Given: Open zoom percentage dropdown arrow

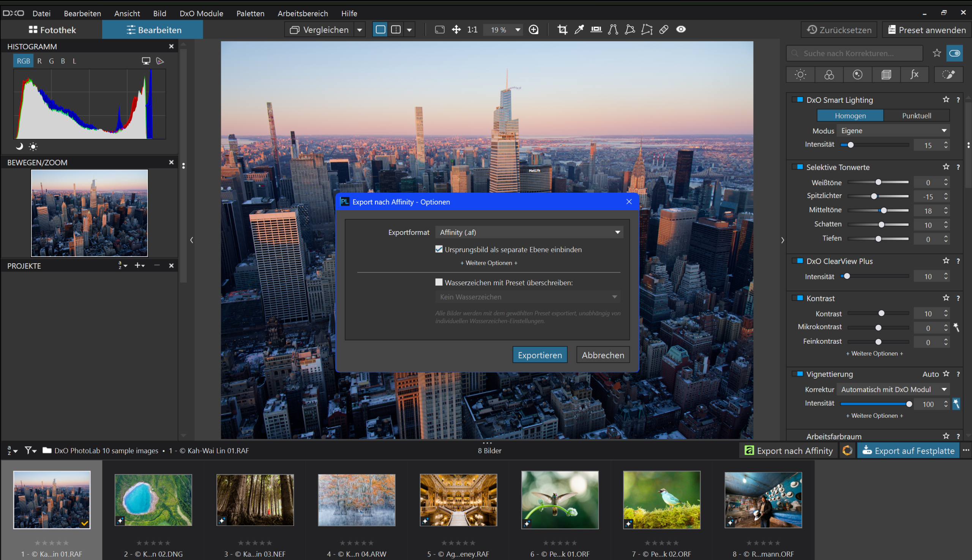Looking at the screenshot, I should [518, 30].
